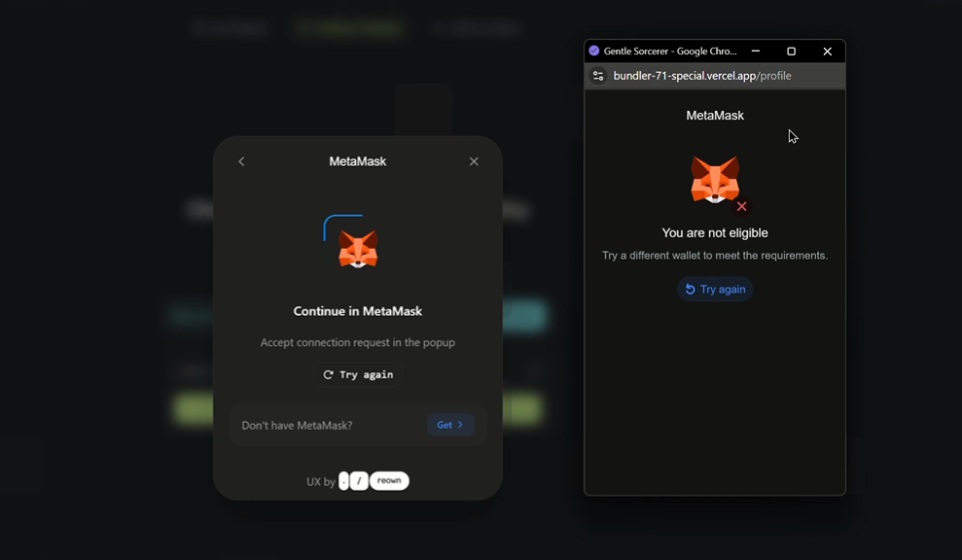Open the reown link in modal footer
962x560 pixels.
click(x=389, y=480)
